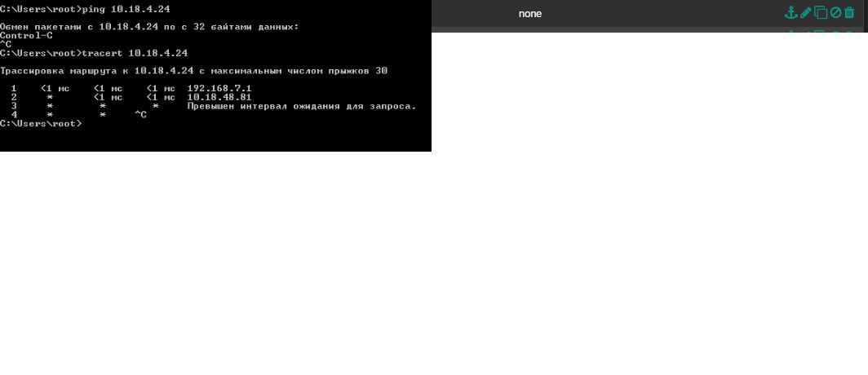Click the last 'C:\Users\root>' prompt
Viewport: 868px width, 375px height.
pyautogui.click(x=41, y=124)
